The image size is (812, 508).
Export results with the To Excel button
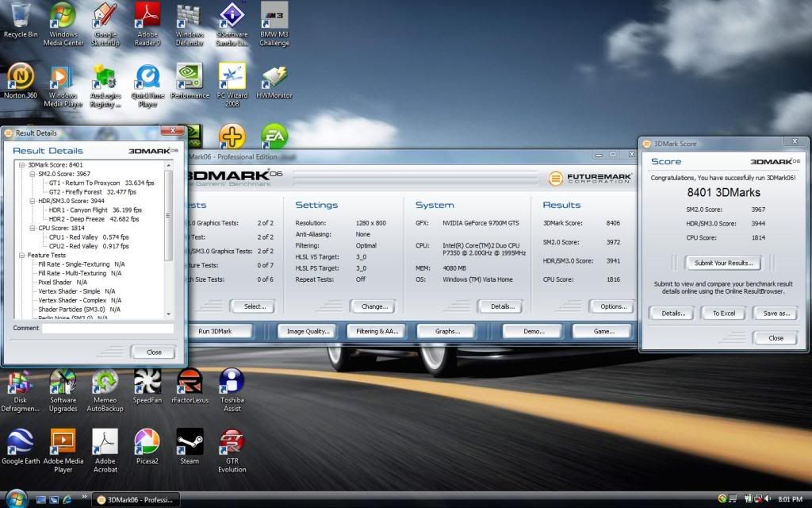[x=723, y=314]
